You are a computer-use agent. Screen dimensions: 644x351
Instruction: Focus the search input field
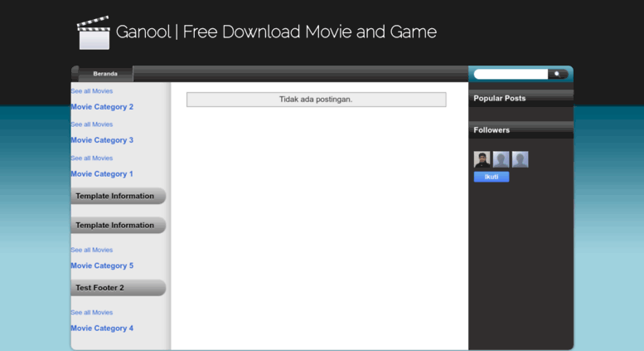coord(511,74)
